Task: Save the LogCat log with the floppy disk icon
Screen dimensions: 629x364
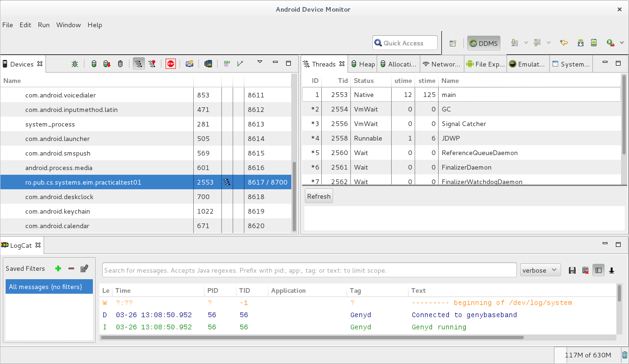Action: tap(572, 270)
